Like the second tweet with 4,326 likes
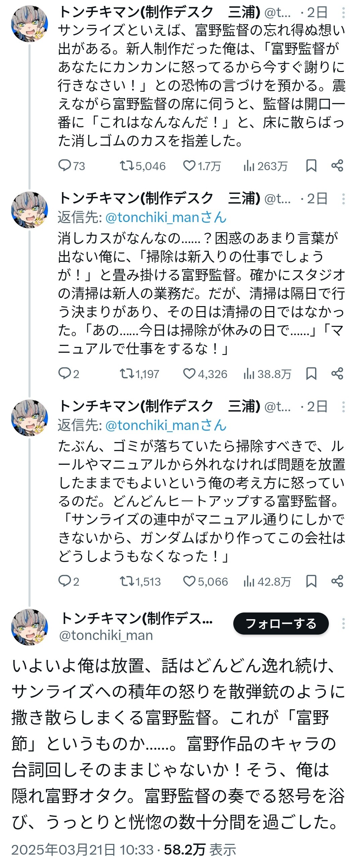362x868 pixels. tap(189, 374)
